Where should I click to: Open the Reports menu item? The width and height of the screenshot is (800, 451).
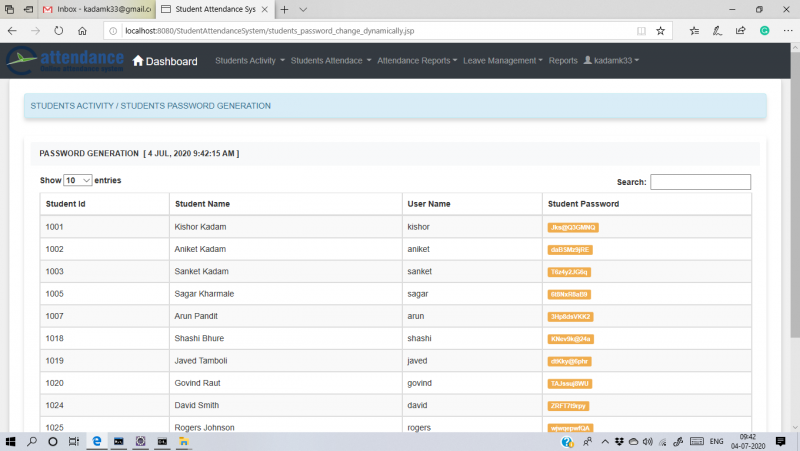563,61
